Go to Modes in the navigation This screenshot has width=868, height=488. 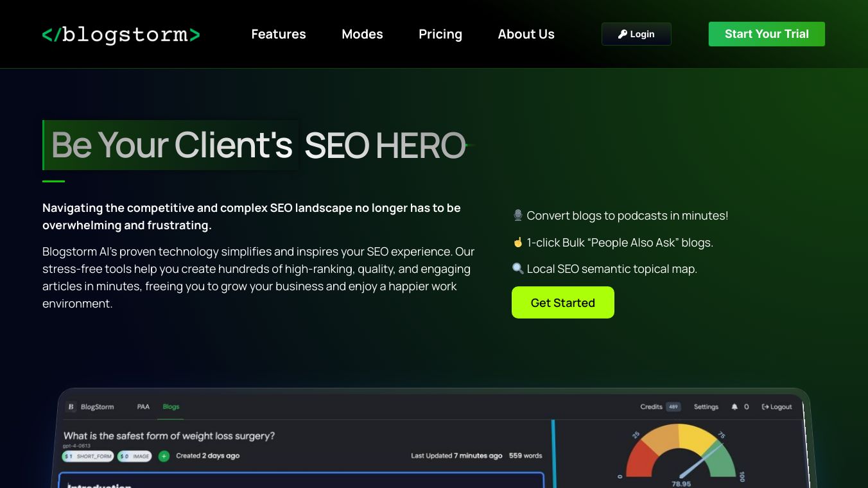(x=362, y=34)
